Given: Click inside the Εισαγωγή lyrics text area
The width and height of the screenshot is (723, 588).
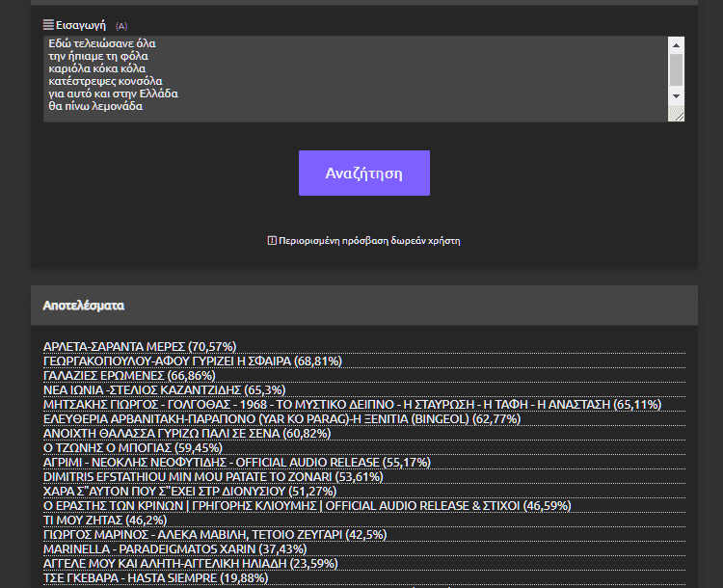Looking at the screenshot, I should tap(355, 79).
